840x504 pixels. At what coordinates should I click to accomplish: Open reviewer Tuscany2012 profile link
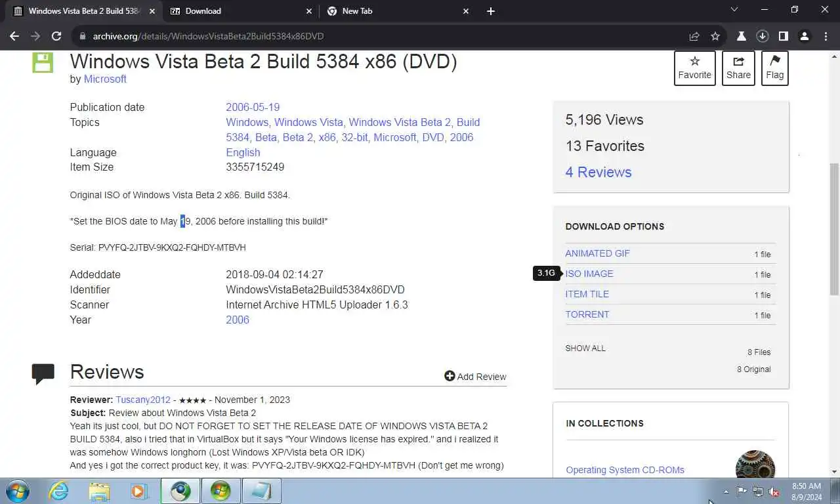[x=143, y=400]
